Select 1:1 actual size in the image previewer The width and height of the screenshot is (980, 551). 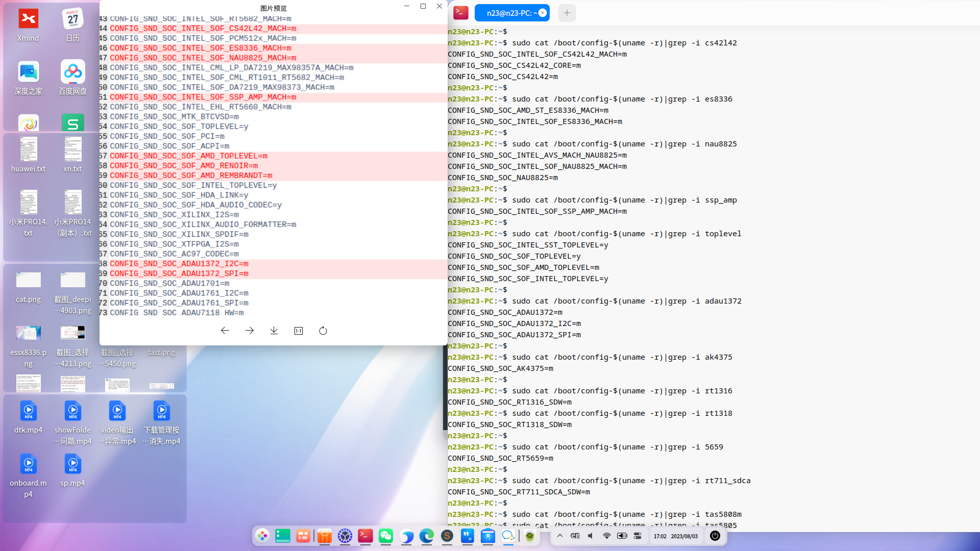(298, 331)
